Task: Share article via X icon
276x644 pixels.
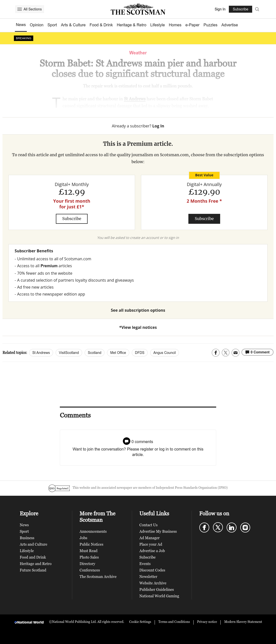Action: (226, 352)
